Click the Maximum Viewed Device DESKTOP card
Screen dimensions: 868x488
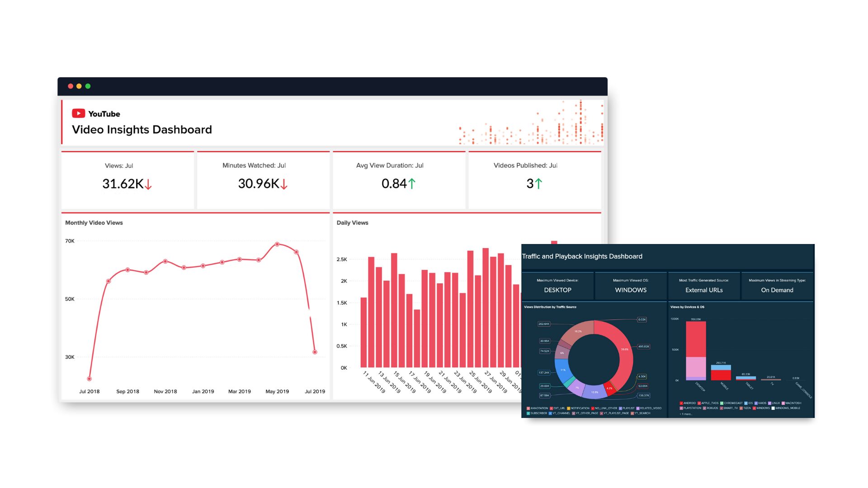click(x=557, y=286)
